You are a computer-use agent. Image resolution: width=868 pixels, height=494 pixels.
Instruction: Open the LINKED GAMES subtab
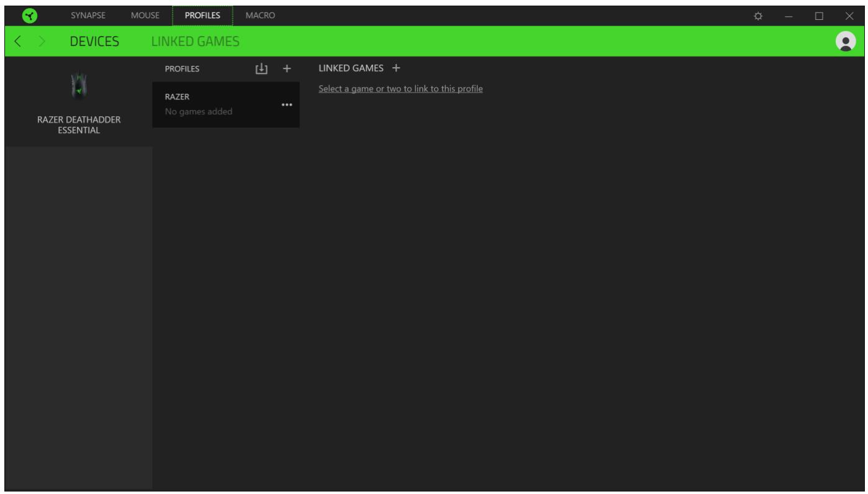click(x=196, y=42)
